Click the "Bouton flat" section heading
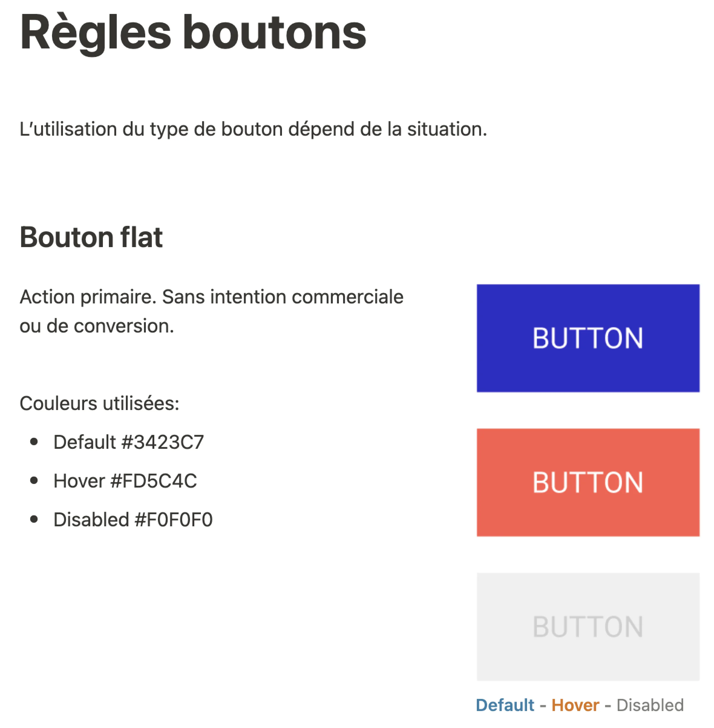Image resolution: width=714 pixels, height=728 pixels. click(91, 237)
